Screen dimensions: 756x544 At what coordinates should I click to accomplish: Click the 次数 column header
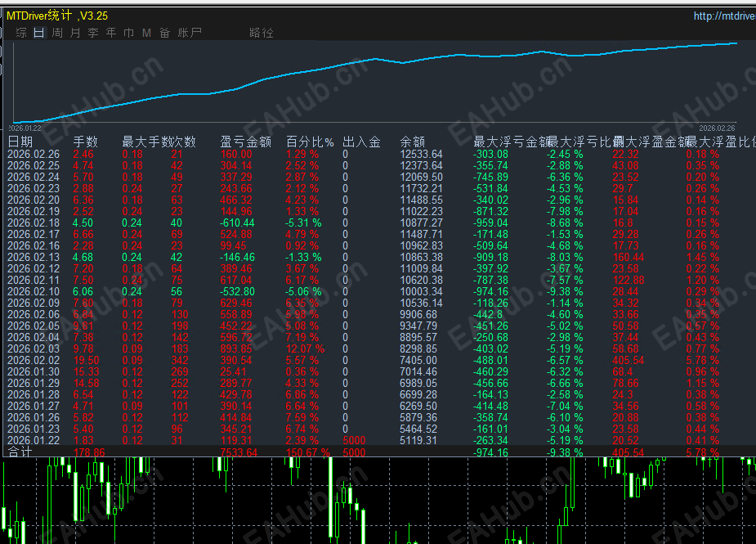coord(184,142)
